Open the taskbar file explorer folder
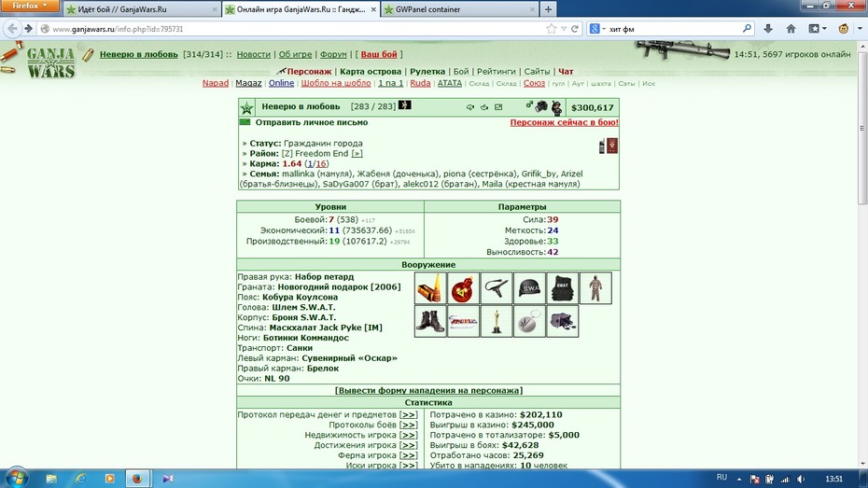 pos(51,479)
